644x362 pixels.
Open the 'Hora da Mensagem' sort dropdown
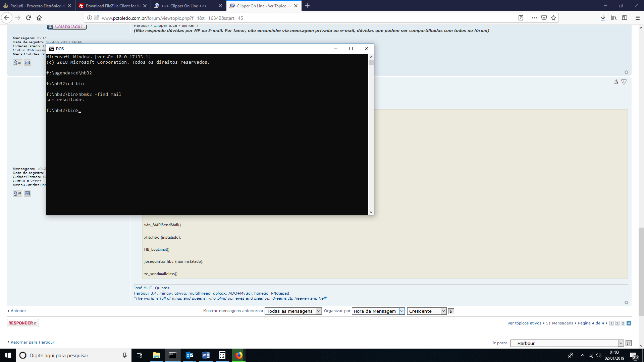coord(378,311)
